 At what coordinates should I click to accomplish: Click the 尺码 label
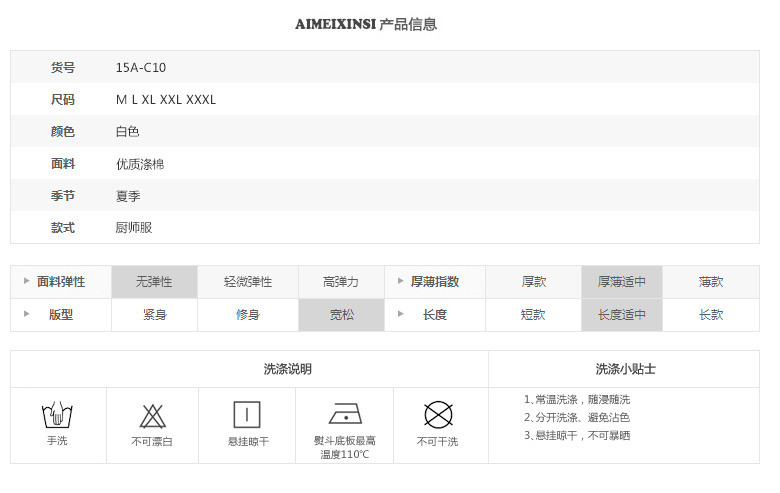coord(63,99)
